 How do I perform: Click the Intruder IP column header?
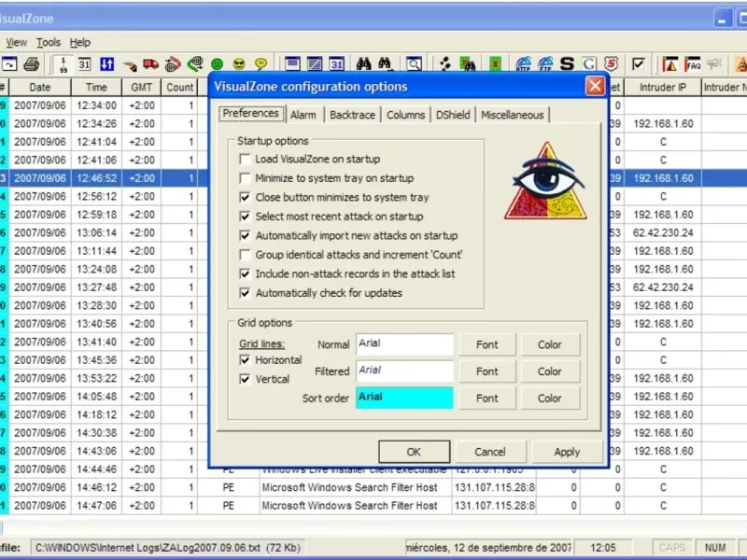(x=663, y=87)
